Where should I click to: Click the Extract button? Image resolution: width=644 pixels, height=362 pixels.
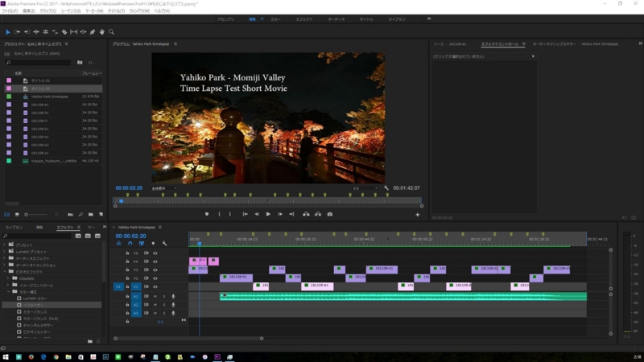[x=318, y=214]
